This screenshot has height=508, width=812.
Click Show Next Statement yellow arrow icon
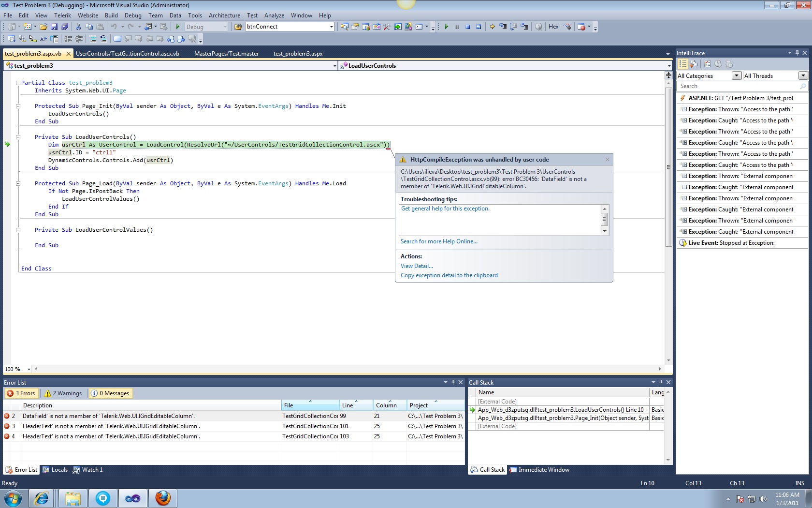492,27
